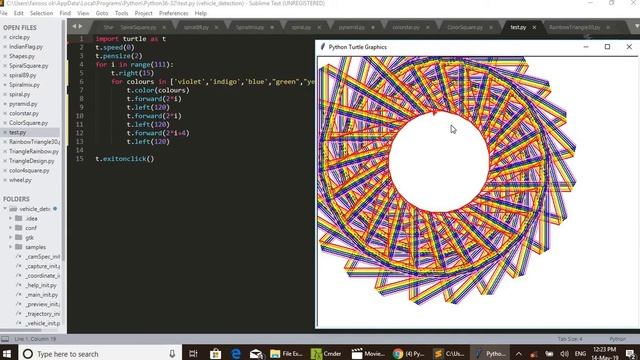Open the tab list dropdown arrow
This screenshot has height=360, width=640.
click(x=636, y=27)
